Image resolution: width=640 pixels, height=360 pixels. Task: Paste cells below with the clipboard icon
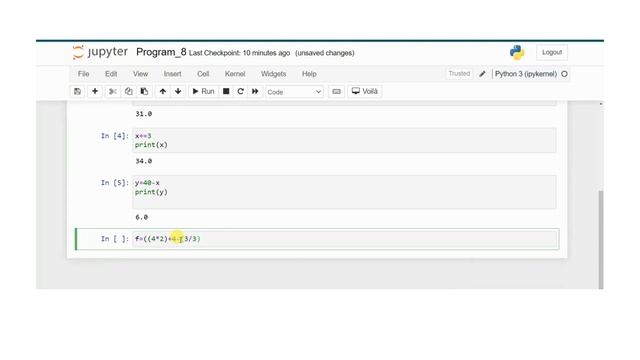(144, 91)
